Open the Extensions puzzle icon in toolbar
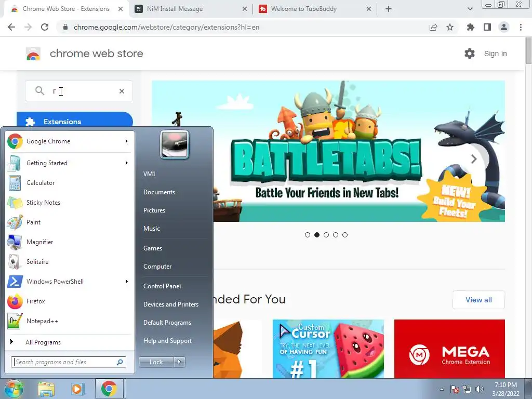This screenshot has height=399, width=532. point(471,27)
